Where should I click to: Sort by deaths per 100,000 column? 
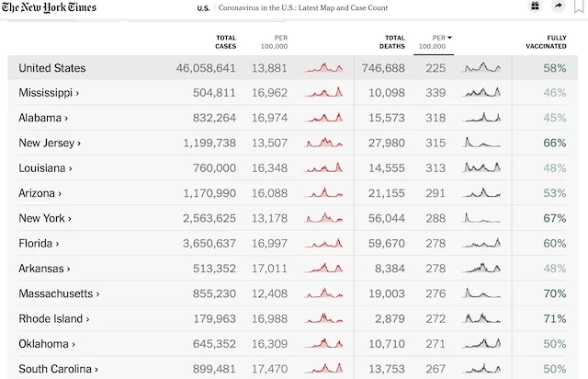(435, 41)
